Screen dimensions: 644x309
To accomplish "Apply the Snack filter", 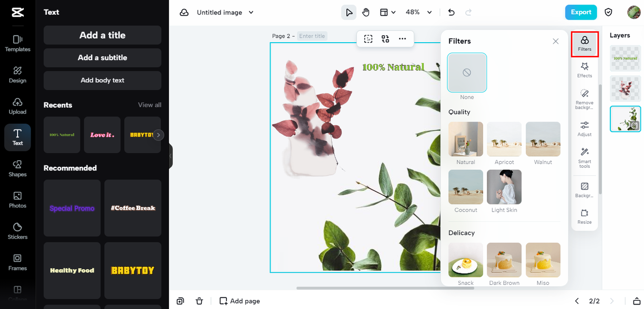I will [466, 260].
